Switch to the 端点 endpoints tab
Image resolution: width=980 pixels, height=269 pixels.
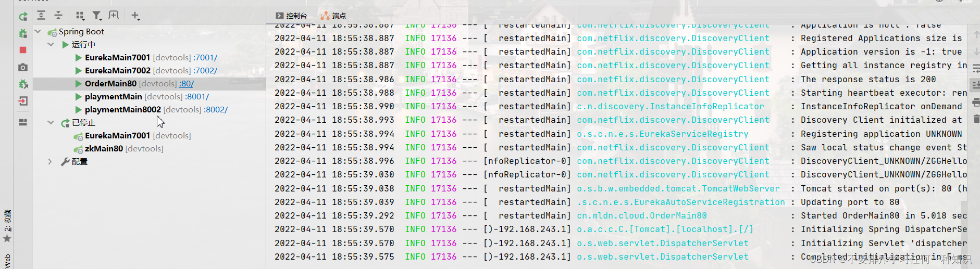[333, 16]
